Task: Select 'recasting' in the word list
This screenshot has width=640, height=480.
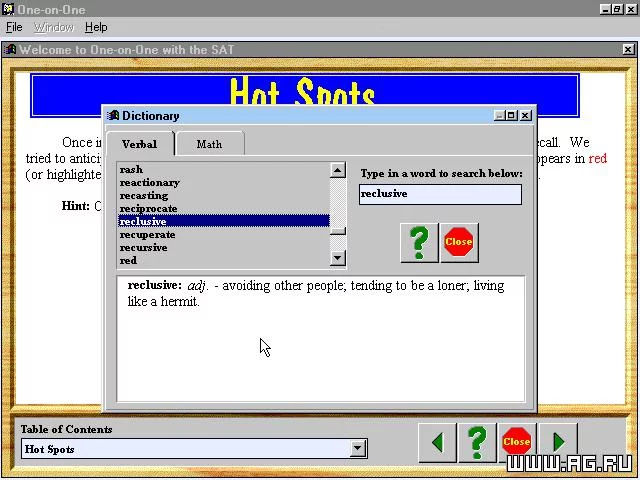Action: 224,196
